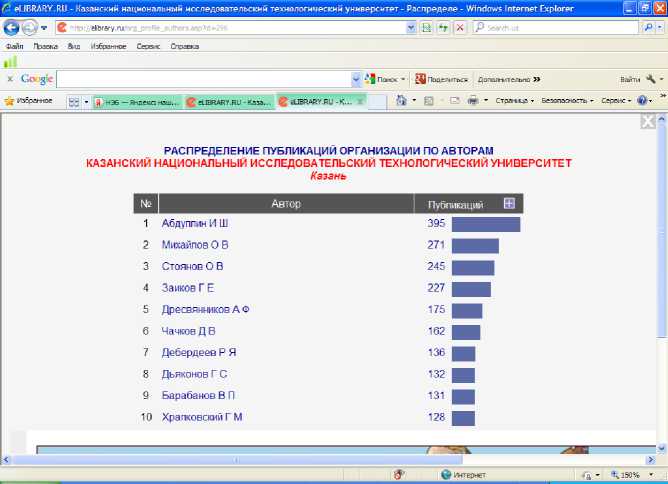Switch to second eLIBRARY.RU - Каза... tab

[x=228, y=102]
